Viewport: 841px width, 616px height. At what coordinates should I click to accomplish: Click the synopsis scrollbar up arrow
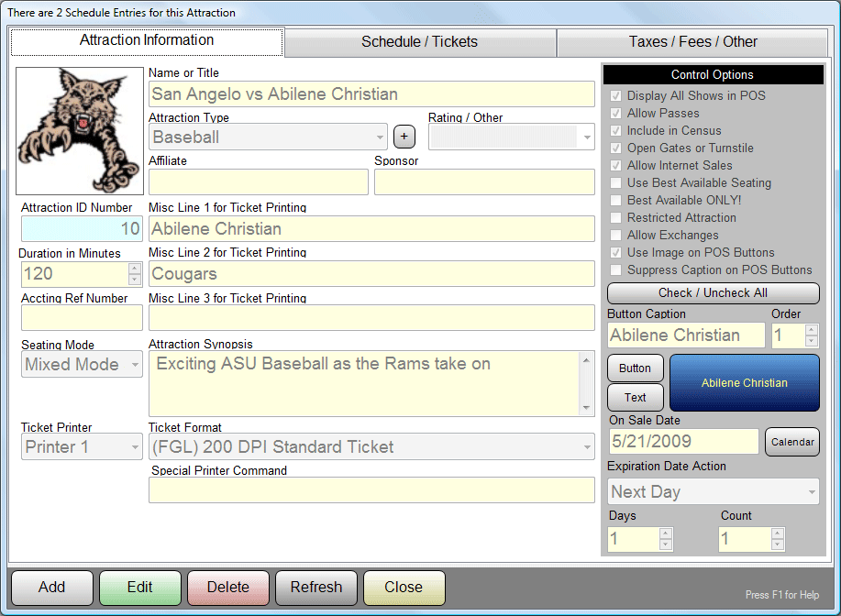pos(587,359)
